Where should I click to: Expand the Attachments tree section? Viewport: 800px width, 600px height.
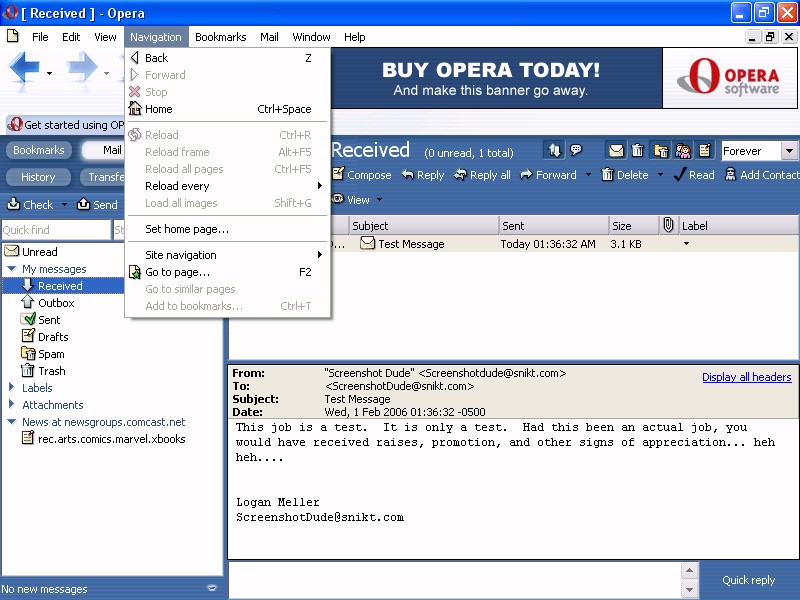pyautogui.click(x=12, y=404)
